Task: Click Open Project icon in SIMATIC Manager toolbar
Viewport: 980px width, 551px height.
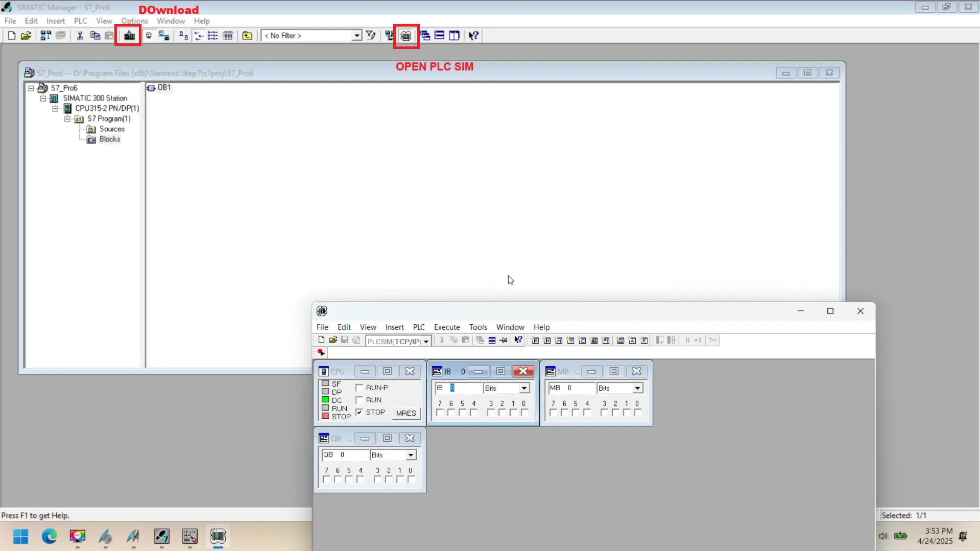Action: tap(26, 35)
